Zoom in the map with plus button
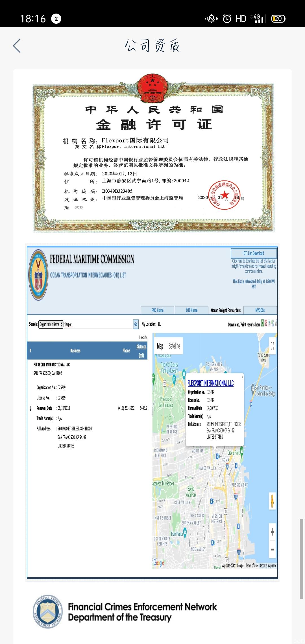 [x=272, y=532]
